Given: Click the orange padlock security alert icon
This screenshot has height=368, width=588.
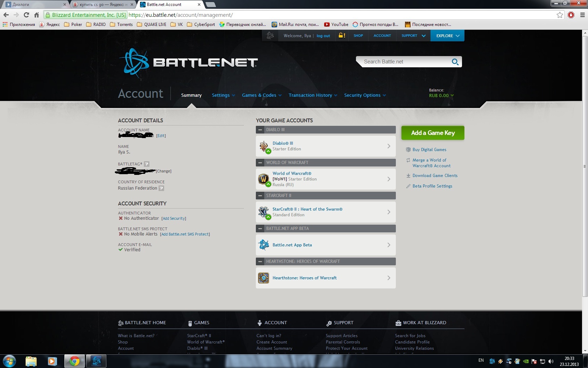Looking at the screenshot, I should 342,35.
